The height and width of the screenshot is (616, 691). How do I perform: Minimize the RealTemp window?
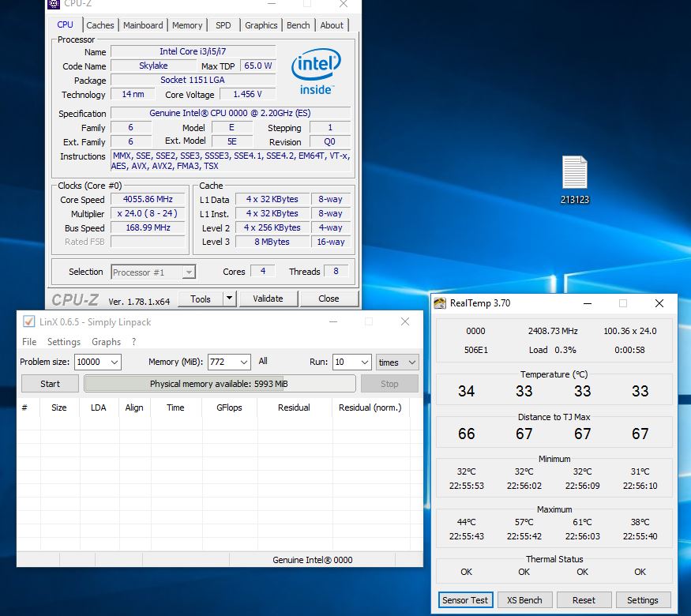coord(587,303)
